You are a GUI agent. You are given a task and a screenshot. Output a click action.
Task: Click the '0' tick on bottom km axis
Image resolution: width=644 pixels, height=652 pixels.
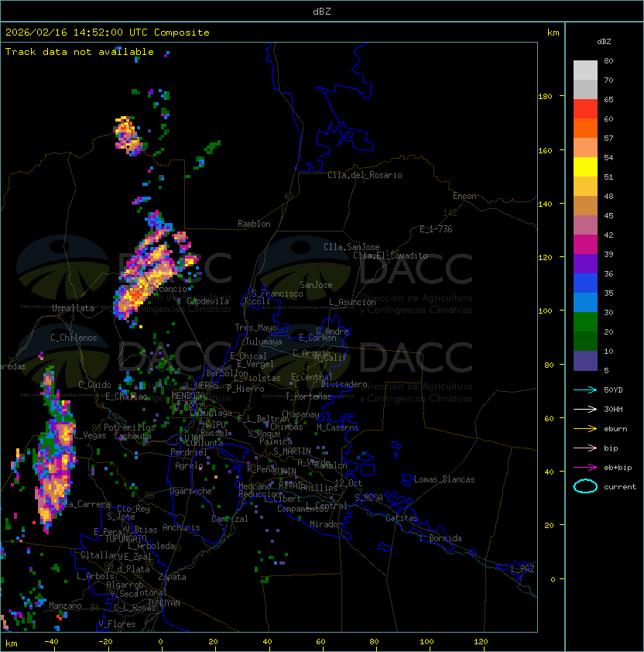click(x=160, y=642)
